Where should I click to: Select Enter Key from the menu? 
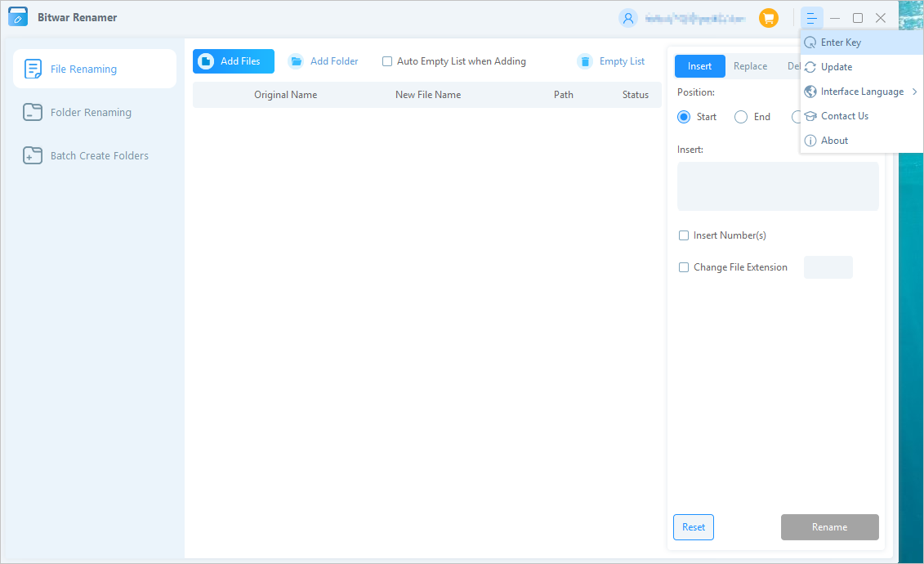pyautogui.click(x=862, y=43)
